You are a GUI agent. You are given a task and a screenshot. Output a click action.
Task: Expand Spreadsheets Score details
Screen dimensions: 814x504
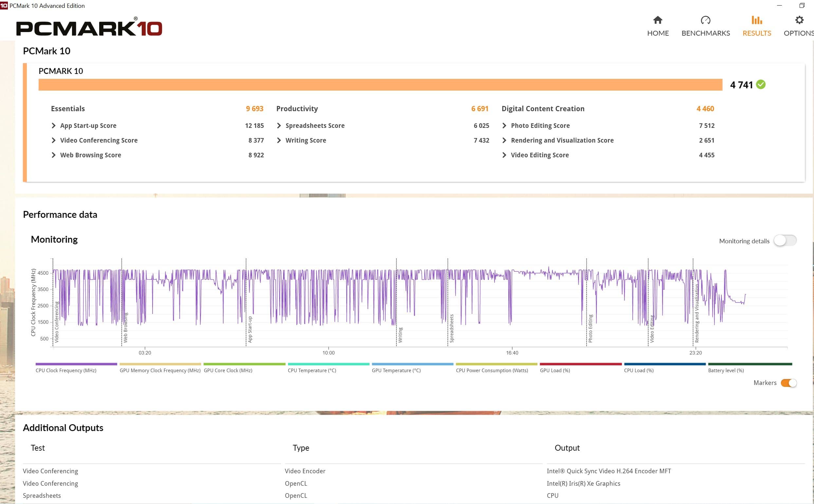coord(279,125)
